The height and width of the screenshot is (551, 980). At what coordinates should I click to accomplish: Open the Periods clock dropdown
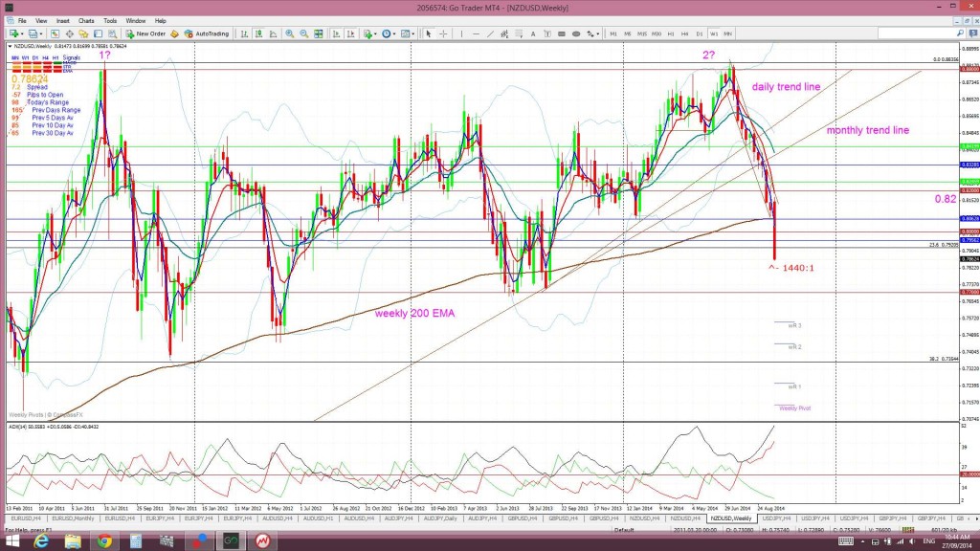(389, 33)
